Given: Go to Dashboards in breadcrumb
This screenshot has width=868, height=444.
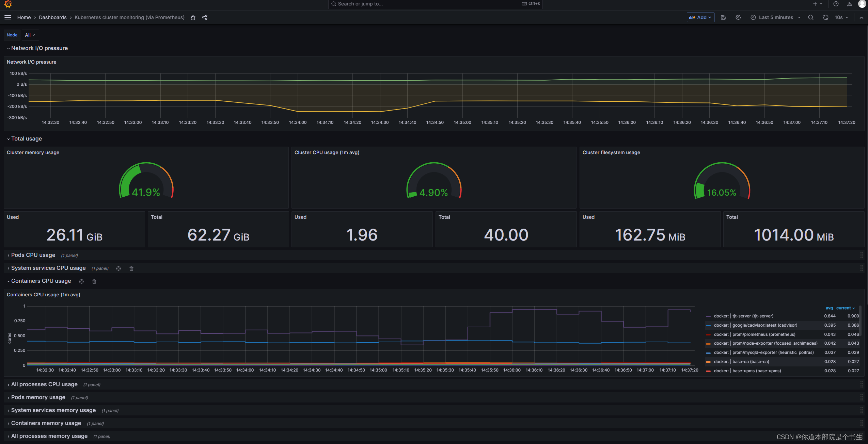Looking at the screenshot, I should (x=53, y=17).
